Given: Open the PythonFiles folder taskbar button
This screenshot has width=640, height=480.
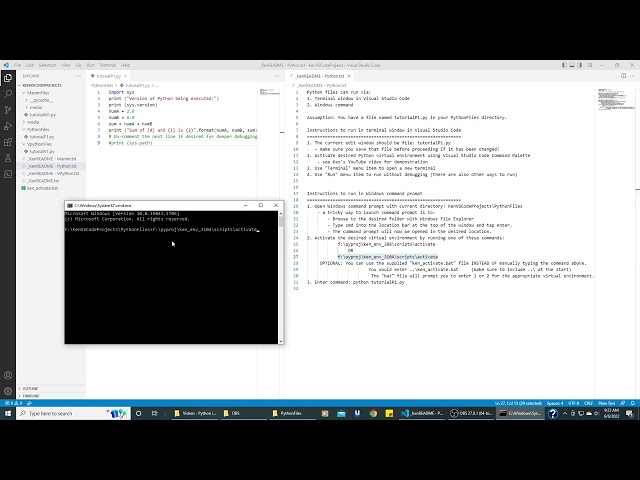Looking at the screenshot, I should click(x=291, y=413).
